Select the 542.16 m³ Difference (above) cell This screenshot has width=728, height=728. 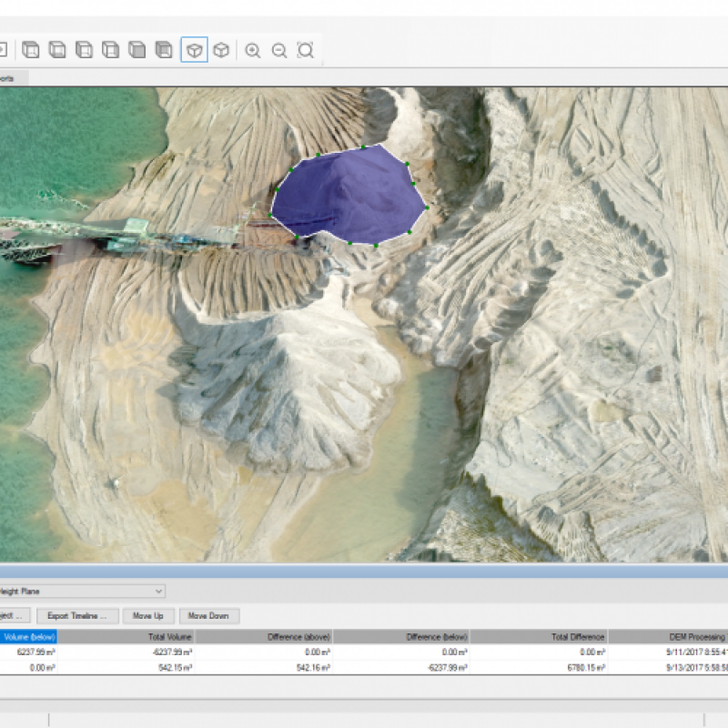tap(264, 668)
